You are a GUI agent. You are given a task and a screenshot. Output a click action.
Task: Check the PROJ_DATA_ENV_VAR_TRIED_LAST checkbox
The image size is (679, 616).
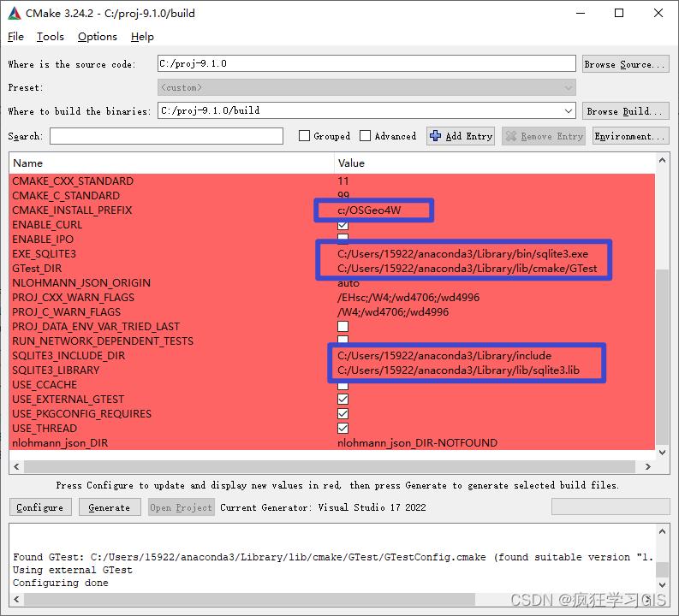point(342,326)
